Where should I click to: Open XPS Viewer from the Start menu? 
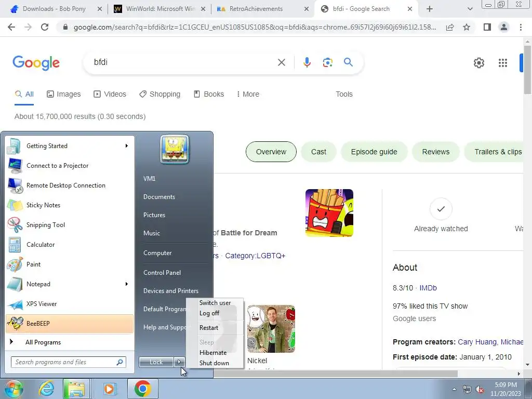click(70, 303)
